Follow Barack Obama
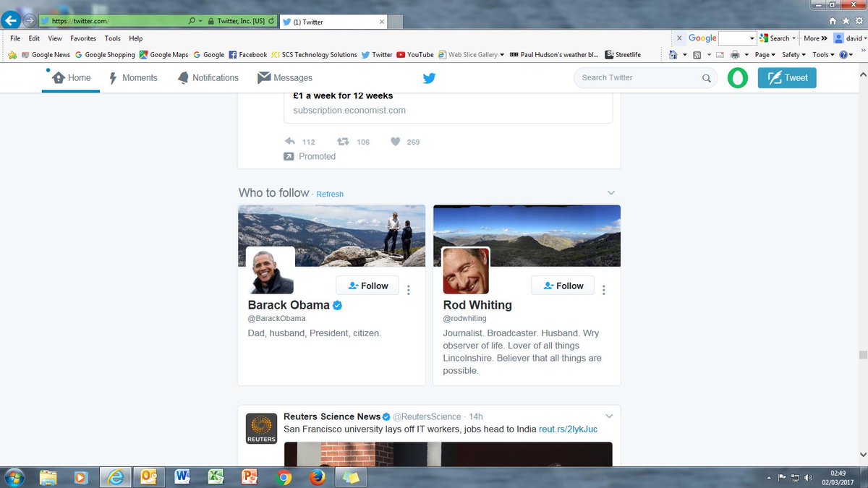The height and width of the screenshot is (488, 868). 367,286
